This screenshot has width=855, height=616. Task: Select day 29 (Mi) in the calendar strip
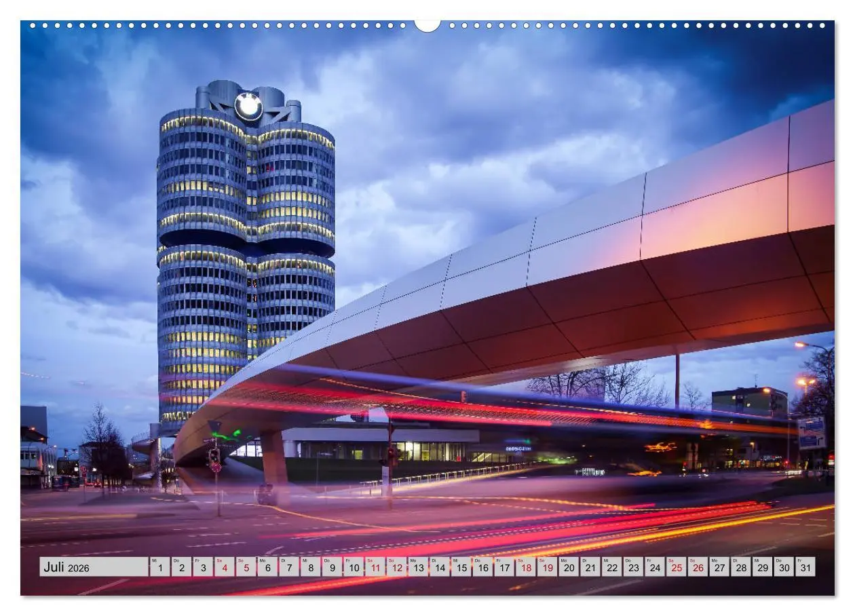point(763,567)
